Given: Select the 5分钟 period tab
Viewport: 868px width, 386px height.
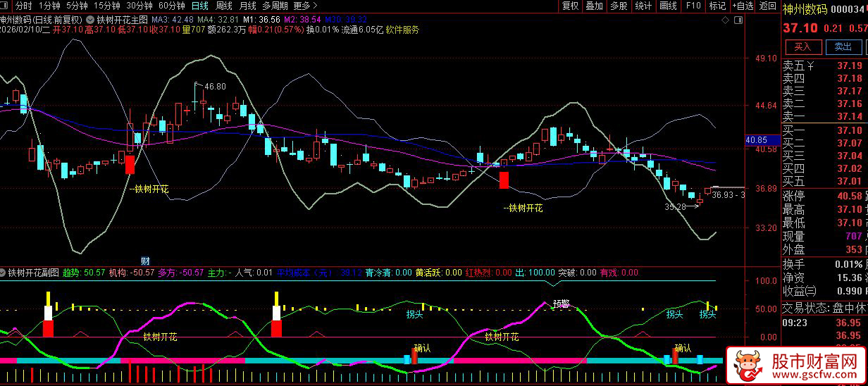Looking at the screenshot, I should pos(76,6).
